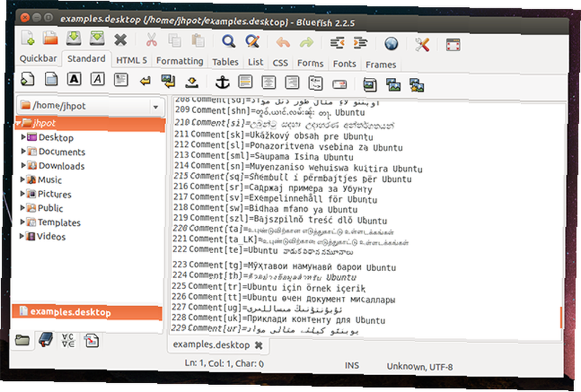581x392 pixels.
Task: Click the multi-thumbnail icon
Action: point(417,85)
